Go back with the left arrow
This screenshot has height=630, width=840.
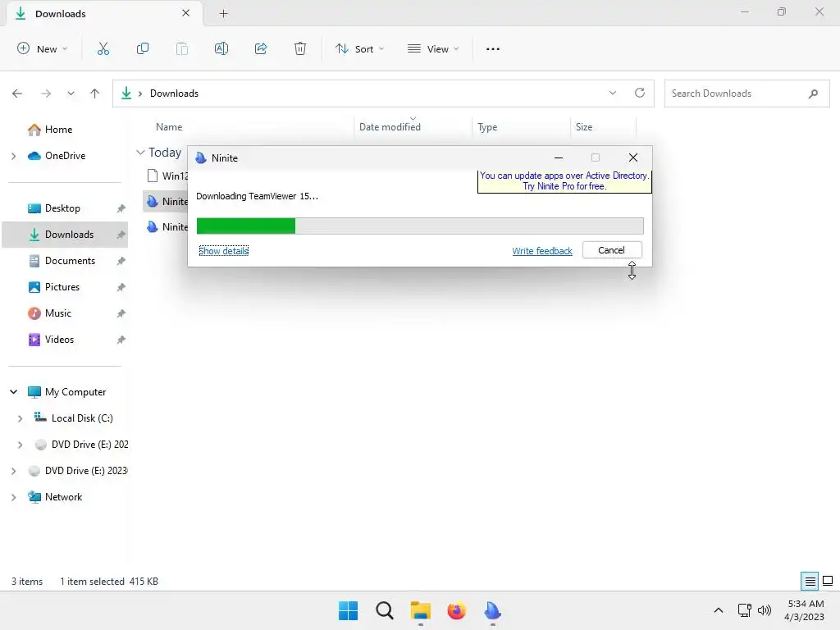tap(17, 94)
